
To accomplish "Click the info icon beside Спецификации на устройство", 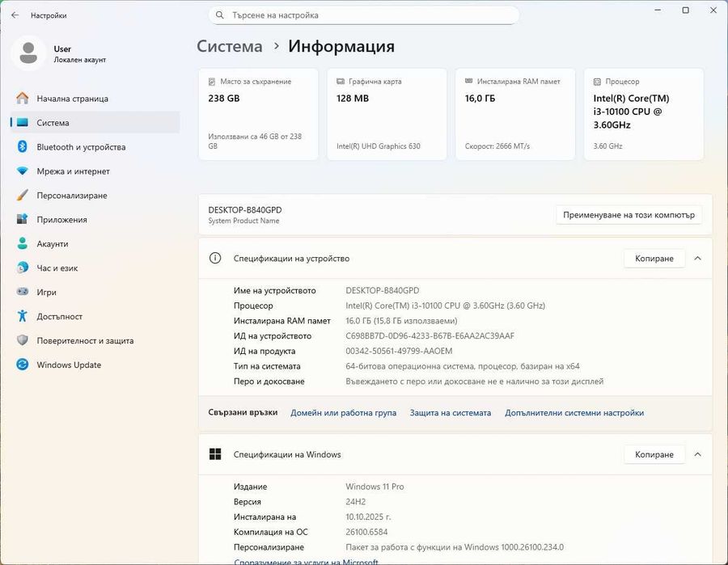I will click(215, 259).
